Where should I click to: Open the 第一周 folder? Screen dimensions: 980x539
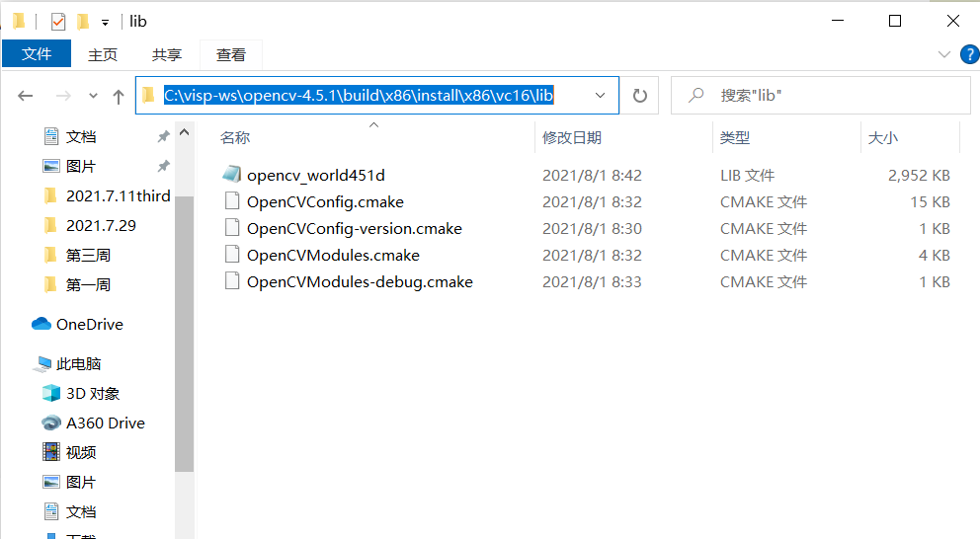tap(88, 285)
